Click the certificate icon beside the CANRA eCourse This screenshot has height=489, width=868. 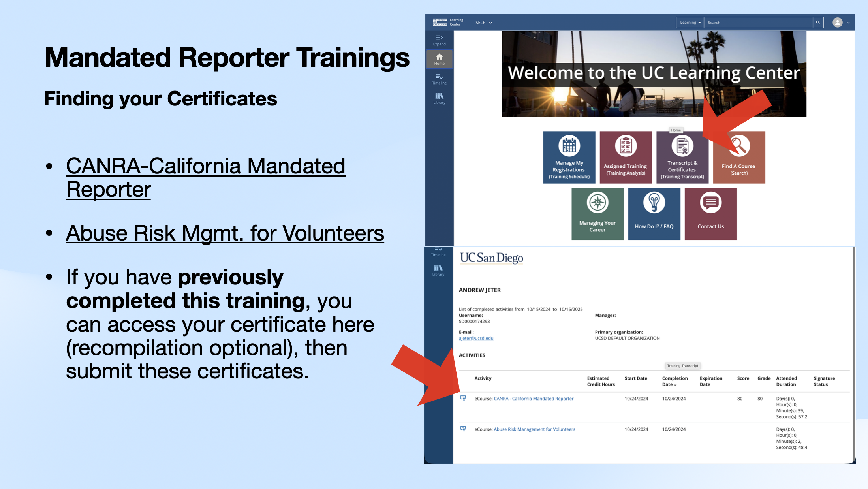[x=463, y=398]
